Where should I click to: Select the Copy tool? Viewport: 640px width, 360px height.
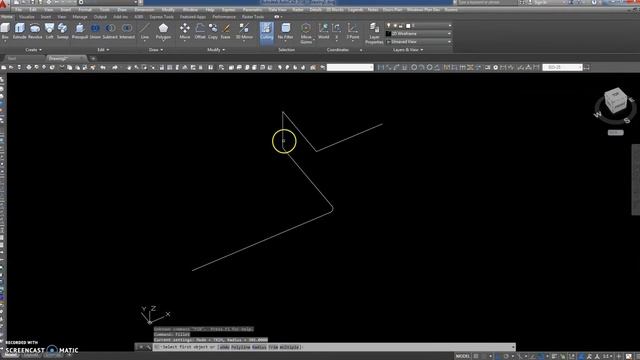point(213,31)
